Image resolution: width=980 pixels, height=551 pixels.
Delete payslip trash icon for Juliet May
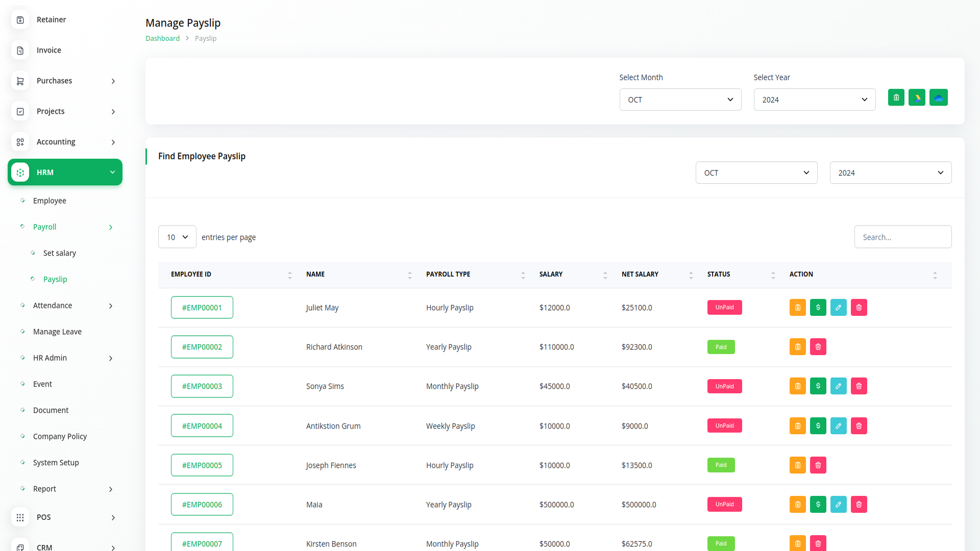[x=859, y=308]
